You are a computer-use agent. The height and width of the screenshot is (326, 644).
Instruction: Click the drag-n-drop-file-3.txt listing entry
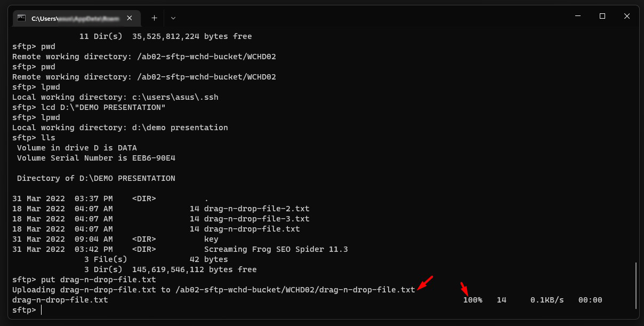(256, 219)
